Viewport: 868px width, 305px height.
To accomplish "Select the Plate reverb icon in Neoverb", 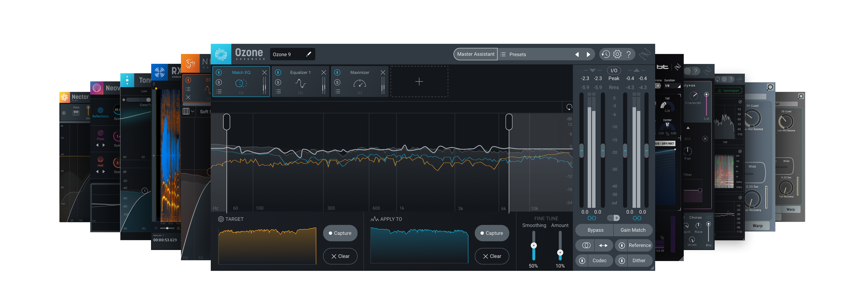I will [100, 133].
